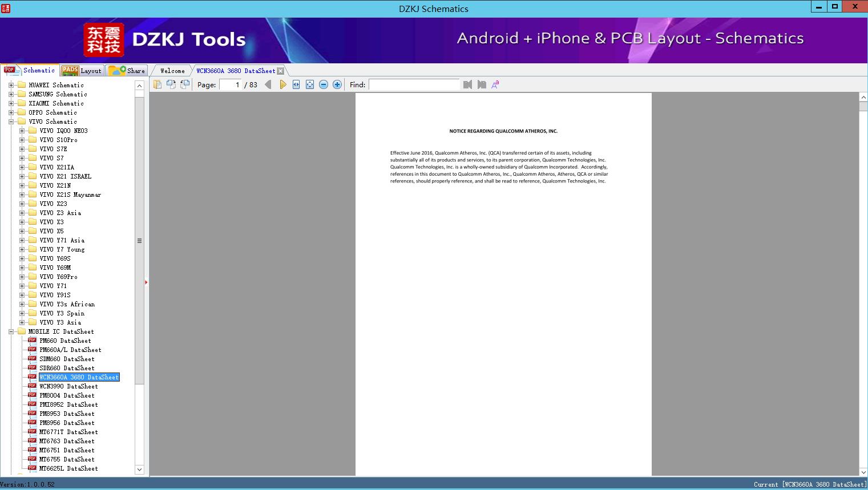Click the page number field
The image size is (868, 490).
click(x=231, y=84)
